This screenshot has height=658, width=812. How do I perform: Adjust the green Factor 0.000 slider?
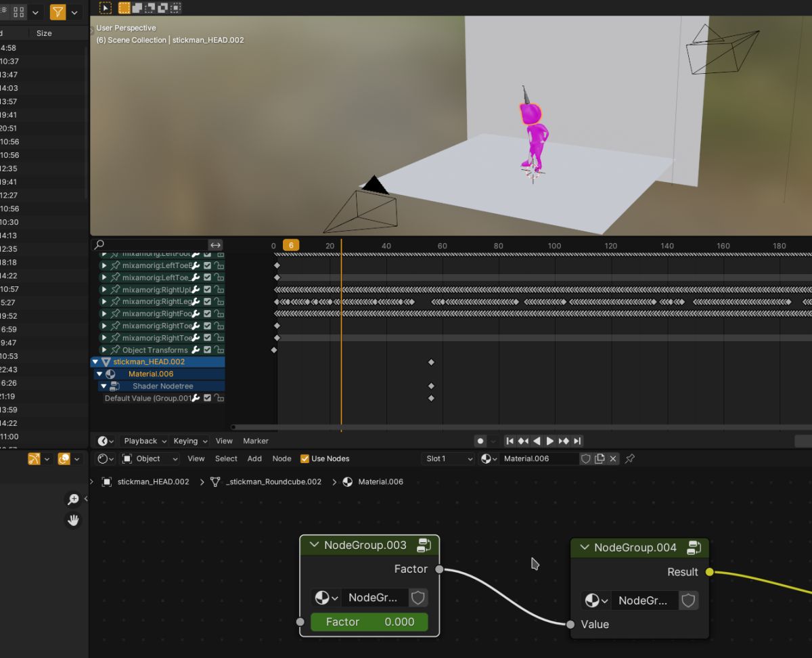click(x=369, y=621)
